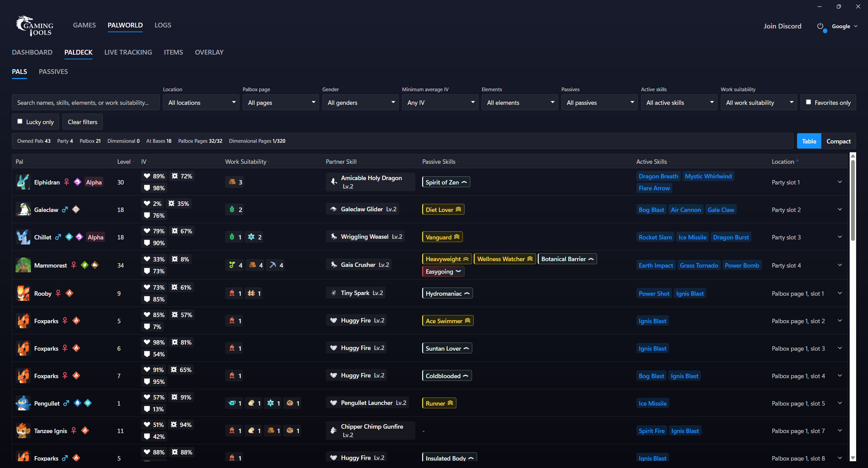The width and height of the screenshot is (868, 468).
Task: Click the planting work icon in Mammorest row
Action: click(x=232, y=265)
